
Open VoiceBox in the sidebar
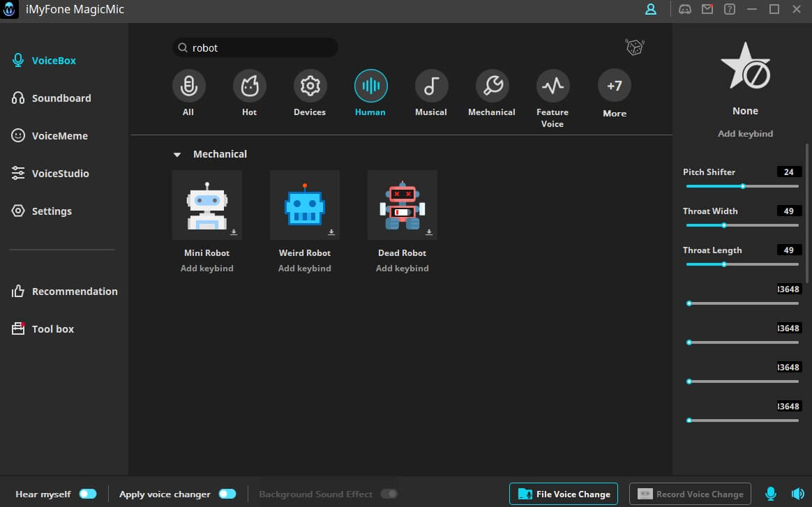coord(44,61)
